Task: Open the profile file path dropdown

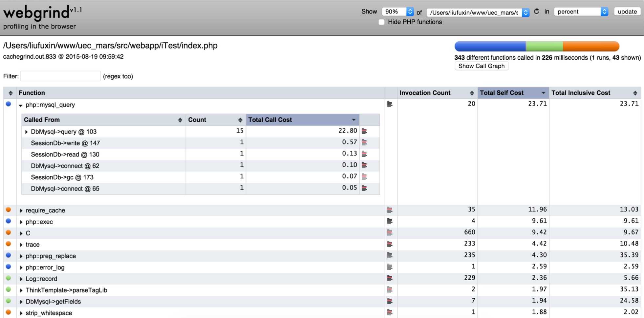Action: pyautogui.click(x=478, y=12)
